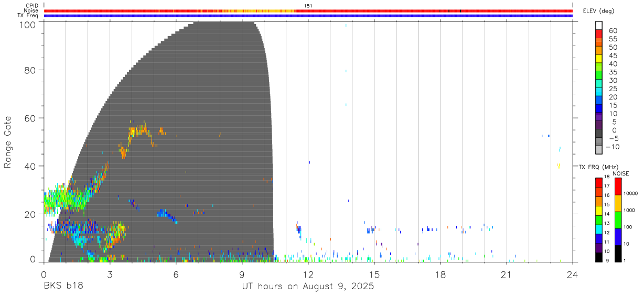Viewport: 644px width, 297px height.
Task: Click the red top segment of TX FRQ colorbar
Action: coord(599,183)
